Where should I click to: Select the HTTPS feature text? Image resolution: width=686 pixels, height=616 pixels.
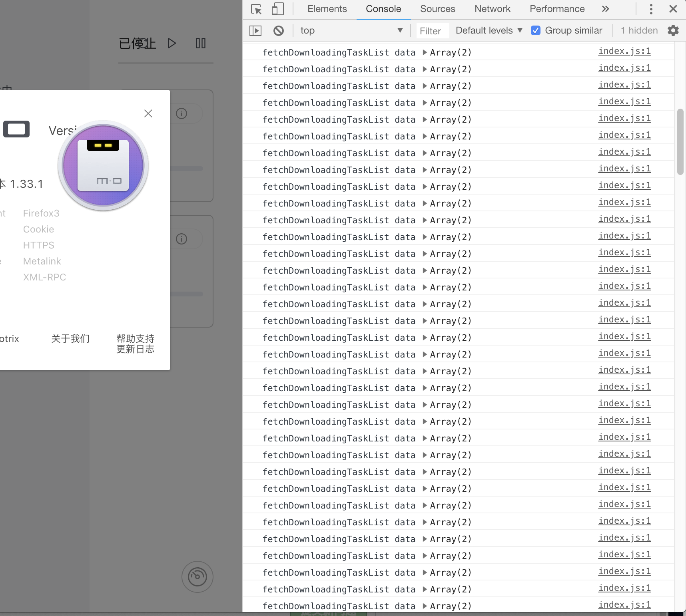38,245
